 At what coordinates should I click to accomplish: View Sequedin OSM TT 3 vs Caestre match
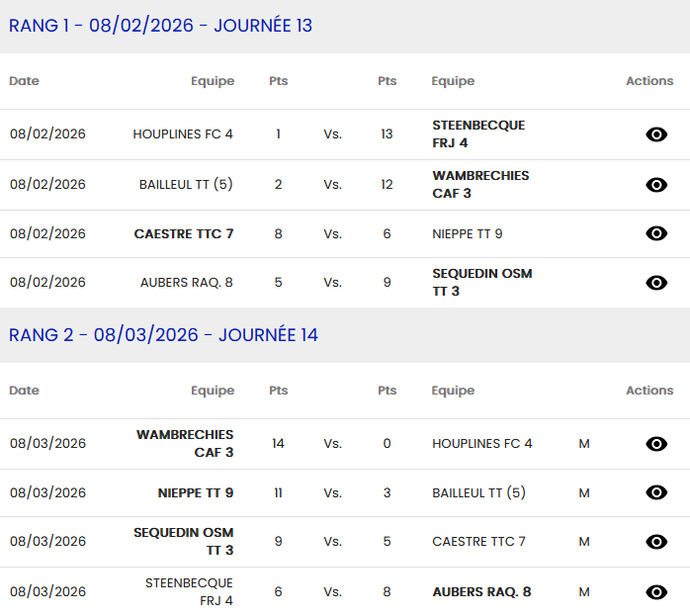[x=656, y=542]
